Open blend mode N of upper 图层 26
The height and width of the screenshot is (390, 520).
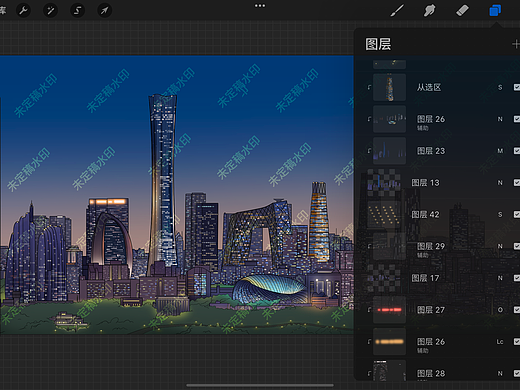(x=500, y=119)
